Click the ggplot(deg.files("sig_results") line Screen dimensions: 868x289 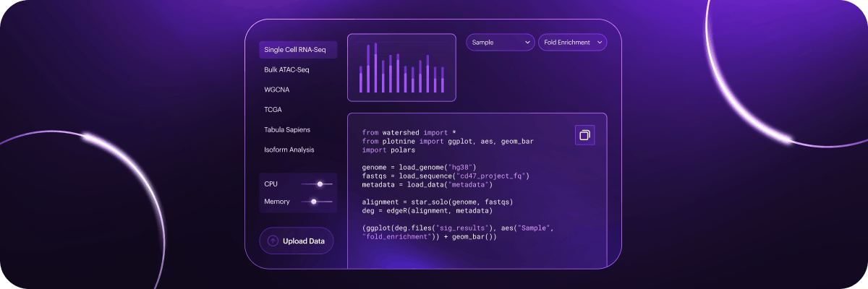click(x=459, y=228)
